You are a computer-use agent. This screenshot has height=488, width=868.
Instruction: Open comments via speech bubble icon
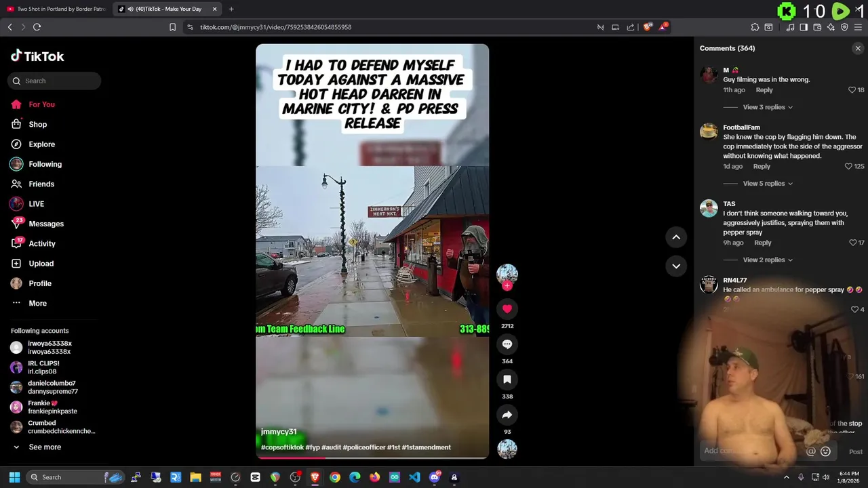[x=507, y=344]
